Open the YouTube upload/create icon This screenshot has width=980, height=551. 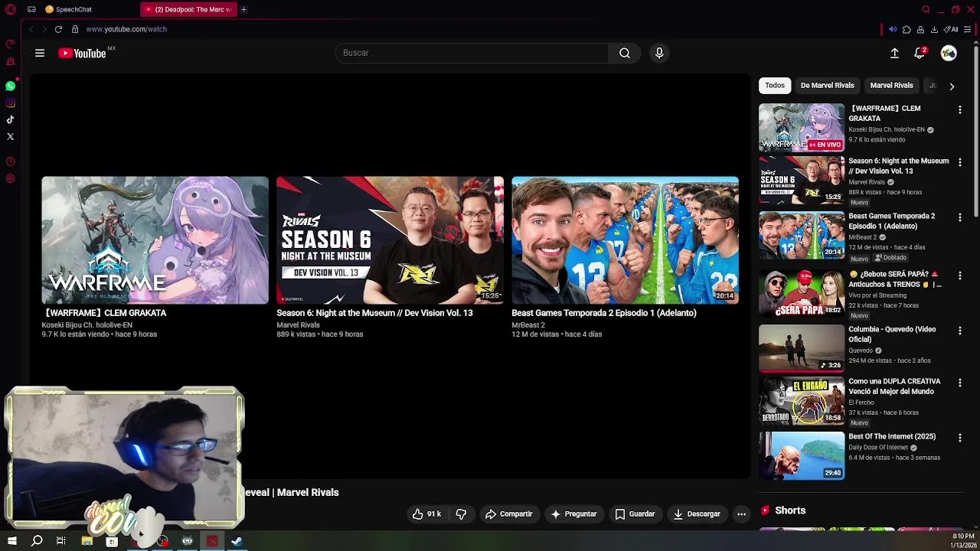[x=894, y=53]
